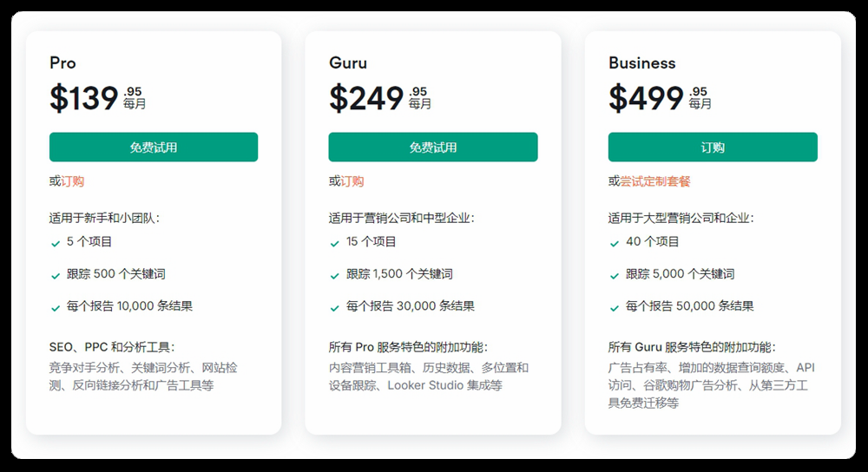Click the checkmark beside 每个报告 30,000 条结果
The height and width of the screenshot is (472, 868).
pyautogui.click(x=335, y=308)
